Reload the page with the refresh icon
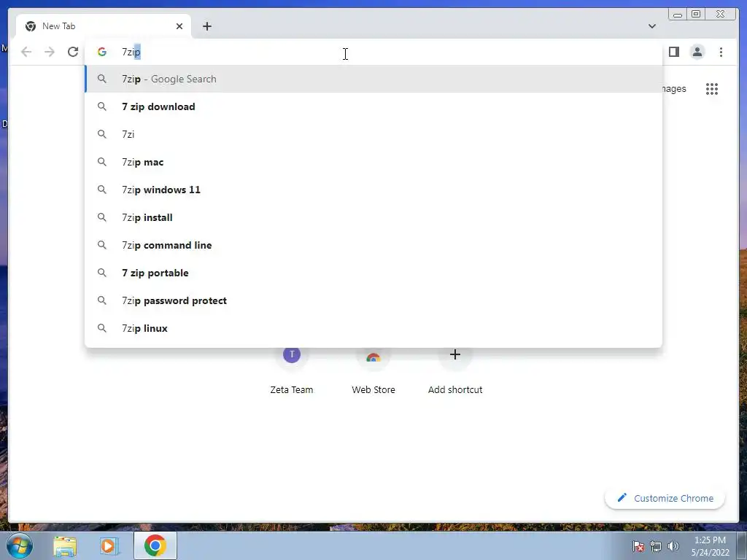This screenshot has height=560, width=747. [x=73, y=52]
